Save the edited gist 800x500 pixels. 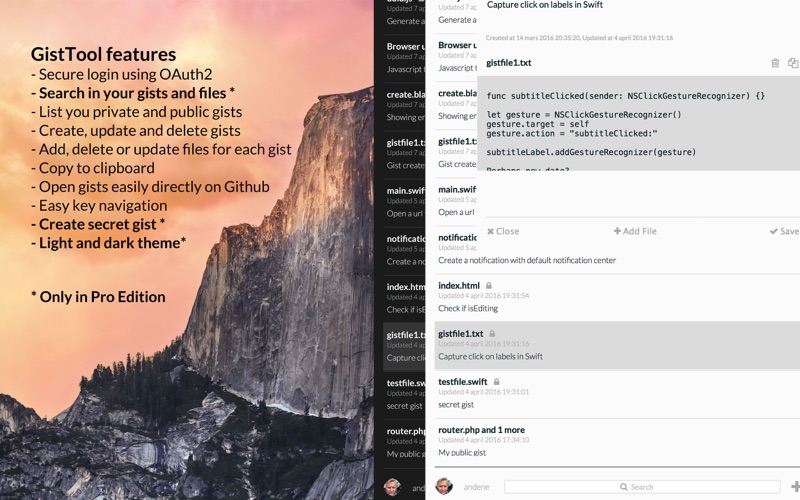pos(785,231)
